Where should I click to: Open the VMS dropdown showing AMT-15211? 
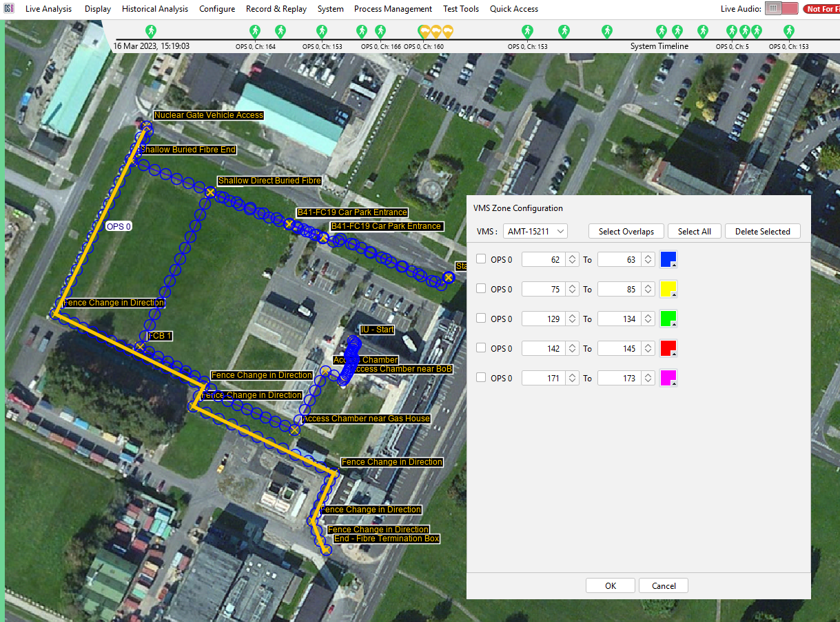tap(535, 231)
